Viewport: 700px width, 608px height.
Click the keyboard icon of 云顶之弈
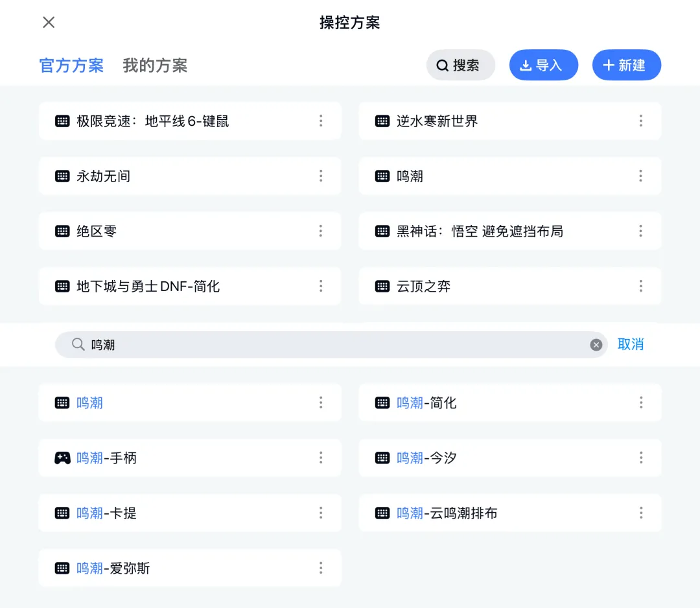pos(382,286)
